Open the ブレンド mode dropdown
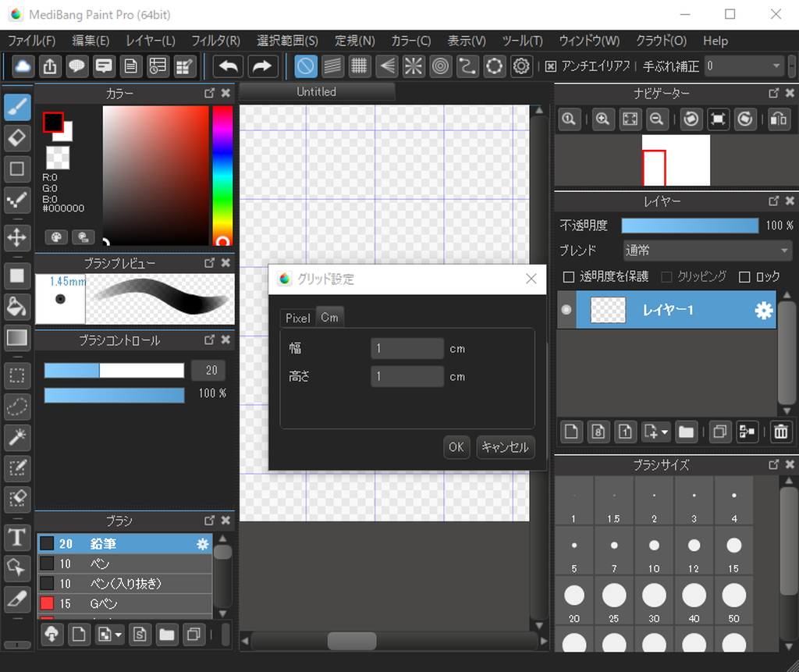799x672 pixels. [707, 251]
